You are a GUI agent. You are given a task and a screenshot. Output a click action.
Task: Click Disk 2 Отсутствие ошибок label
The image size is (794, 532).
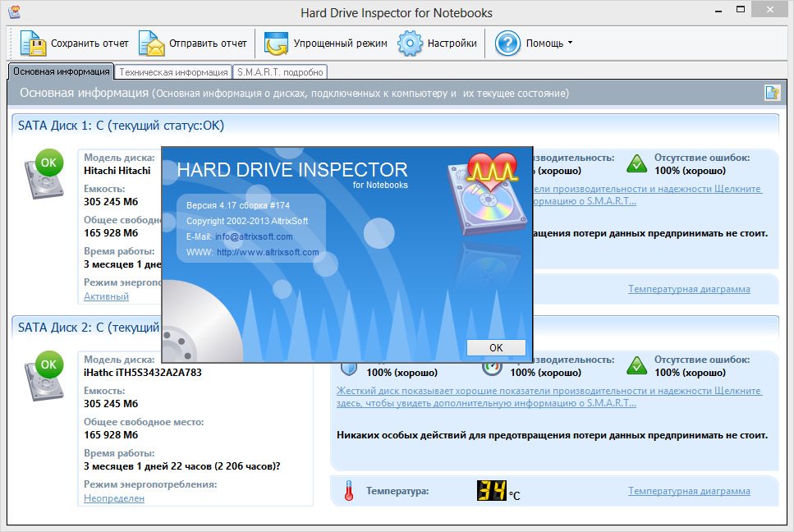coord(702,360)
